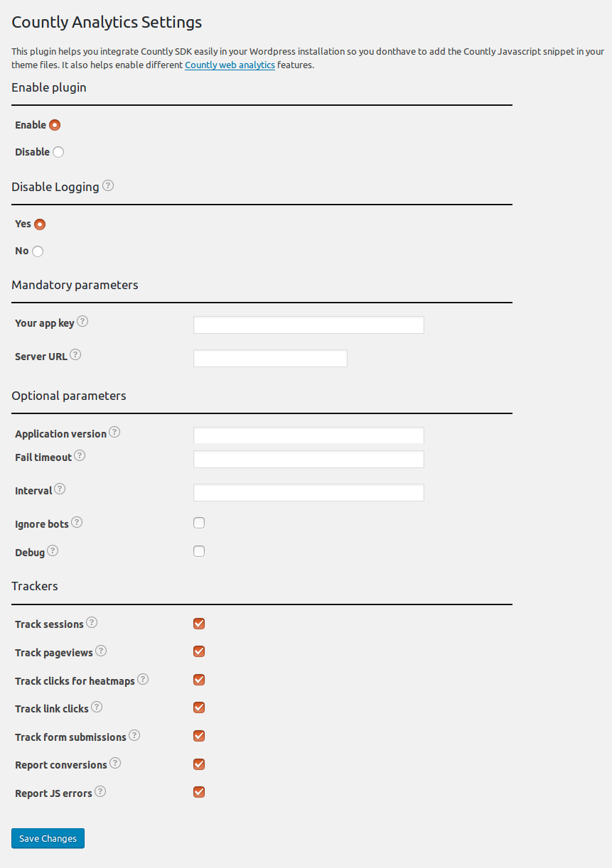The image size is (612, 868).
Task: Click help icon next to Report JS errors
Action: click(x=100, y=791)
